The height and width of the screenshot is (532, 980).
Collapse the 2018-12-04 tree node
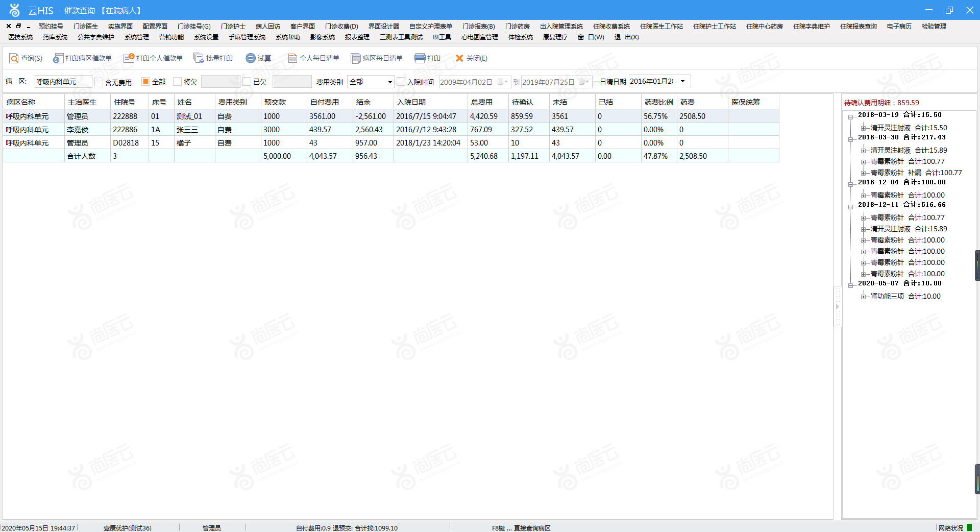tap(850, 184)
